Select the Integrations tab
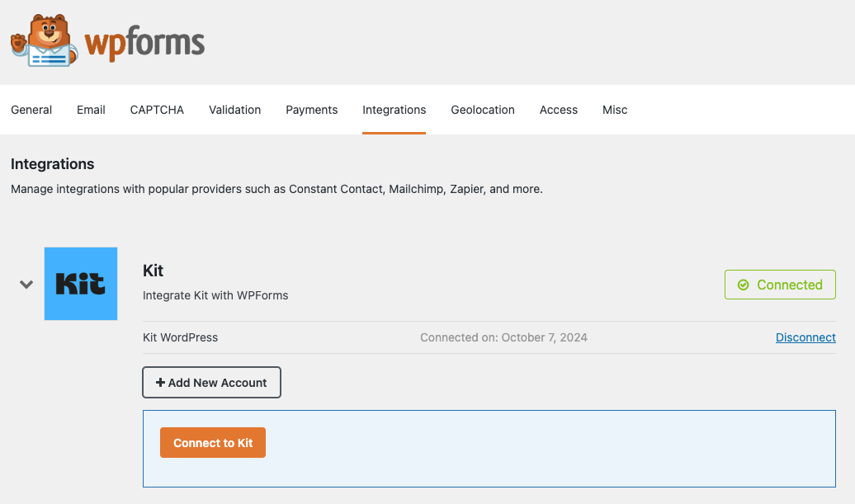Viewport: 855px width, 504px height. (x=394, y=110)
